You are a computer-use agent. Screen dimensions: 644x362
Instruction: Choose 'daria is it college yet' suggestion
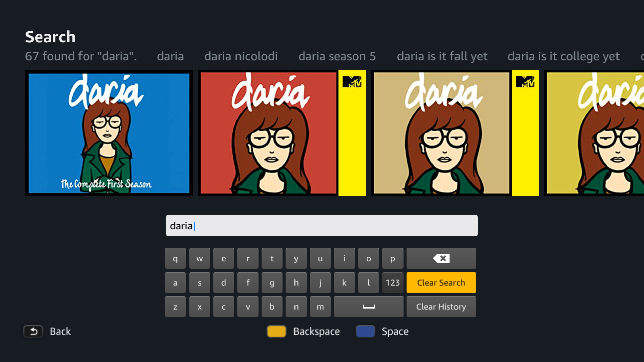point(563,56)
